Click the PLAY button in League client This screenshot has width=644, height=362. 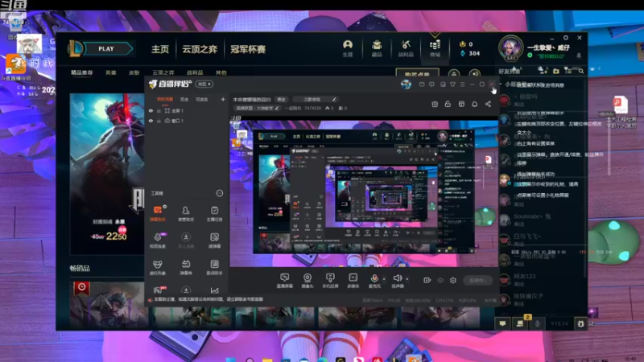click(106, 49)
